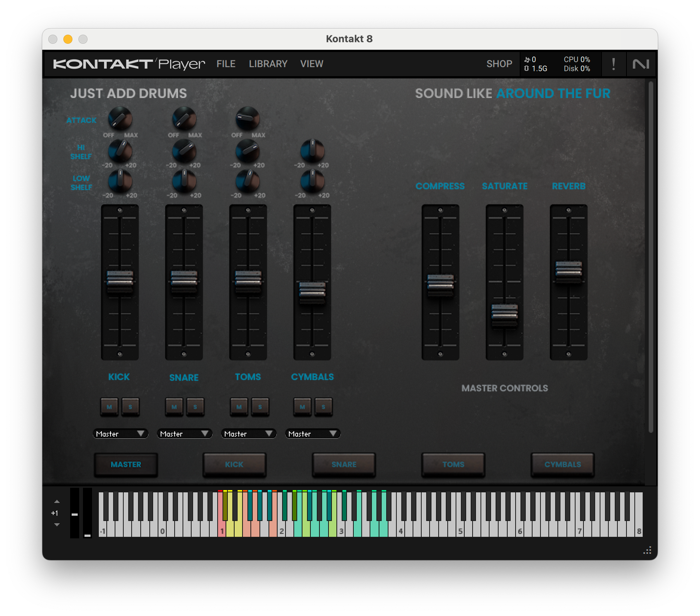Click the Kontakt Player logo
The width and height of the screenshot is (700, 616).
tap(129, 64)
